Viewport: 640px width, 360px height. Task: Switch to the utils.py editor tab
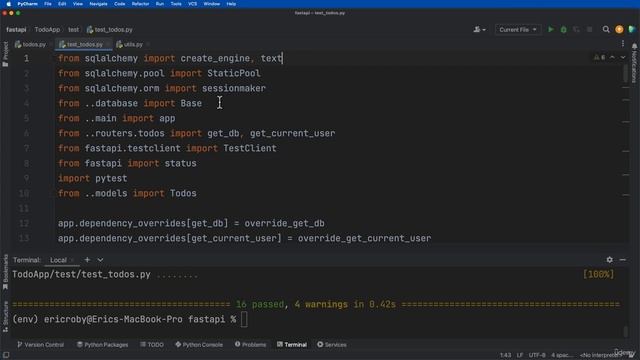tap(130, 44)
